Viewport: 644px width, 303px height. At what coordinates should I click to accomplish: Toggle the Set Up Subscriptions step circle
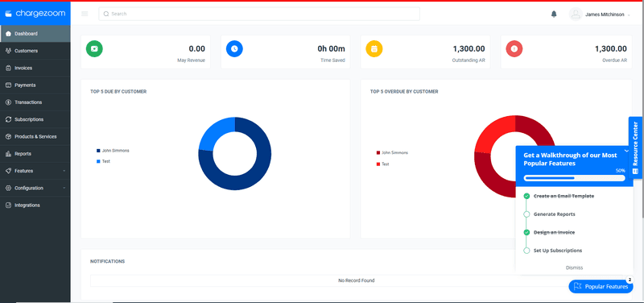pyautogui.click(x=526, y=251)
